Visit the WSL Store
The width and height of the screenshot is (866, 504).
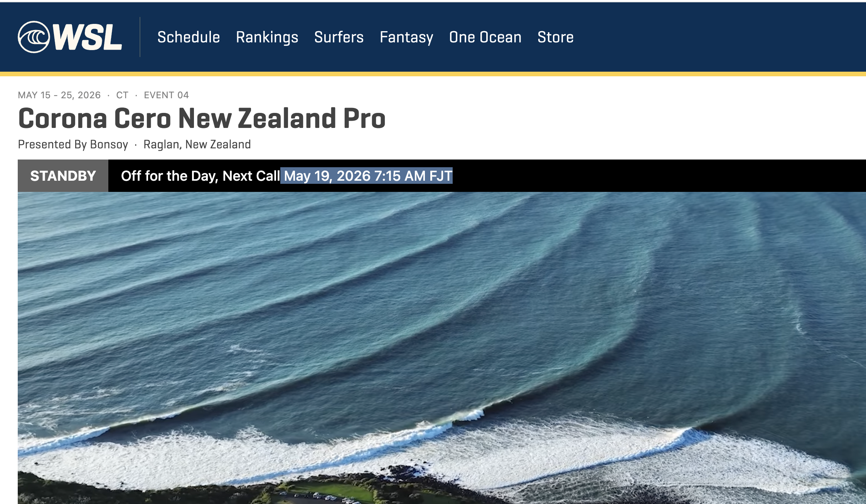(556, 37)
